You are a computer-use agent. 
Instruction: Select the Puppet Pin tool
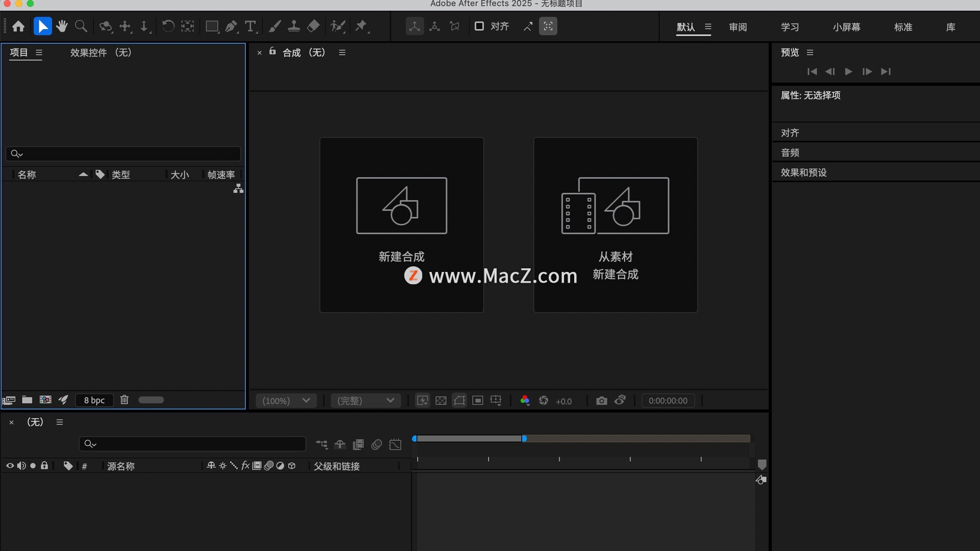tap(362, 27)
